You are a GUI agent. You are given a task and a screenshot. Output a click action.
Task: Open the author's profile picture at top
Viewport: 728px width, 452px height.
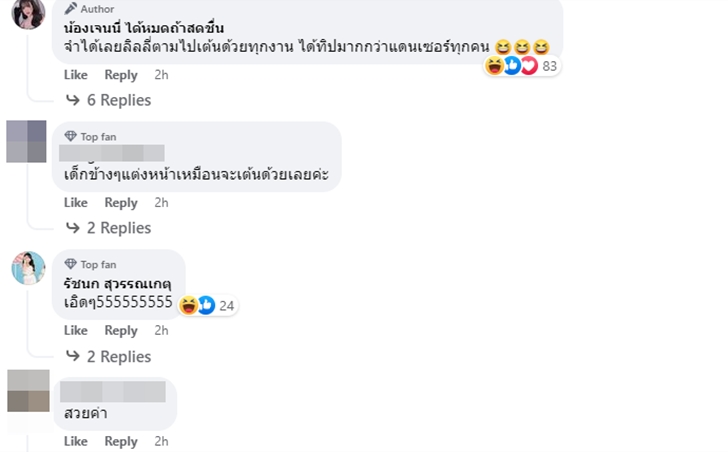tap(27, 12)
